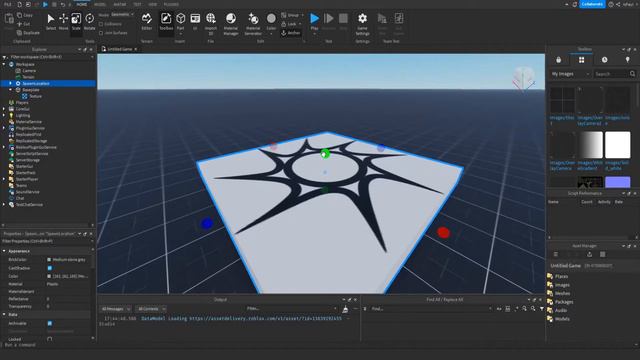Switch to the TEST ribbon tab
The width and height of the screenshot is (640, 360).
pos(137,4)
